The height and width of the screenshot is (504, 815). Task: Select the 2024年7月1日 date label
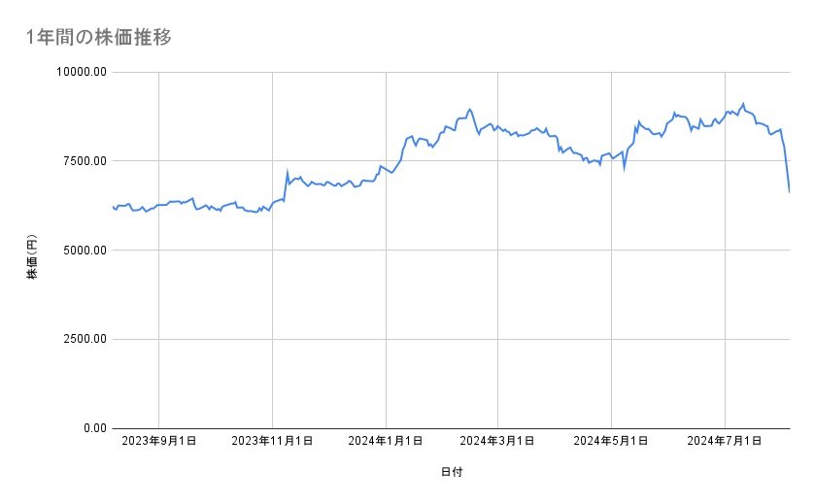coord(725,441)
